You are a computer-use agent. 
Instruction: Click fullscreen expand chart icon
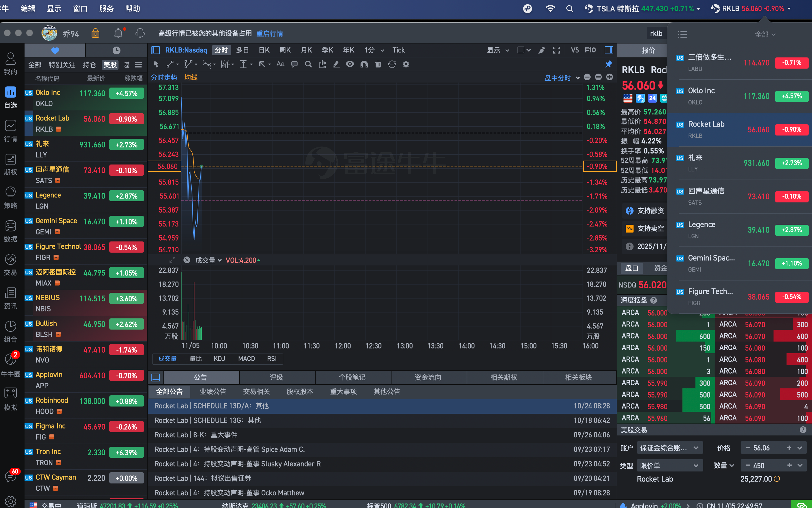point(556,50)
